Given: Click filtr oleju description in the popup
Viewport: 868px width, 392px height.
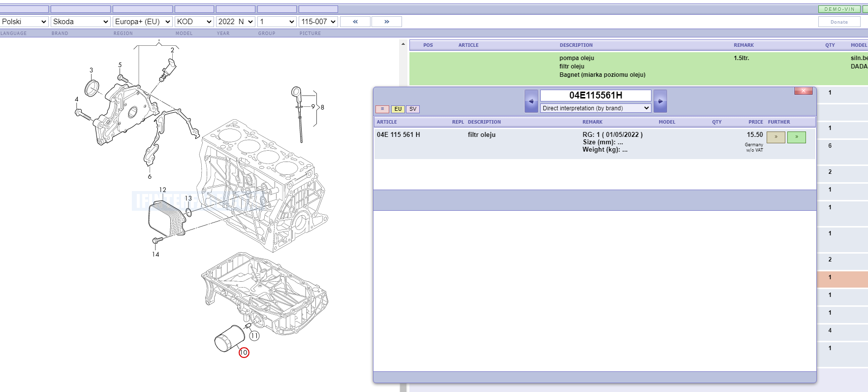Looking at the screenshot, I should pos(482,134).
